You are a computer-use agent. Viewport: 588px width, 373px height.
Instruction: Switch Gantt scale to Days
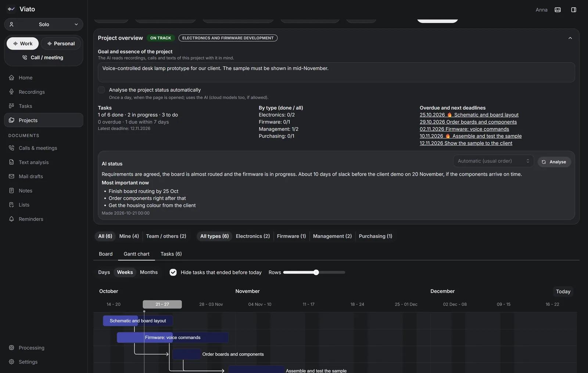pyautogui.click(x=104, y=272)
